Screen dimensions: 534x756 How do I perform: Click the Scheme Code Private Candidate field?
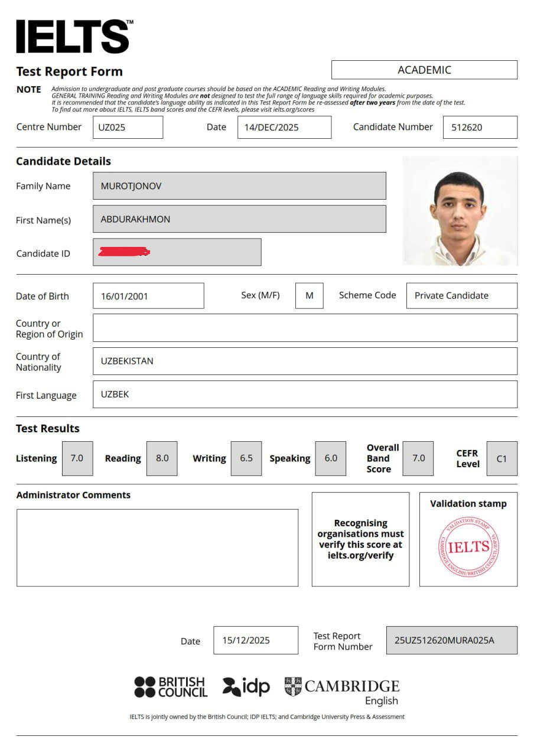click(461, 296)
